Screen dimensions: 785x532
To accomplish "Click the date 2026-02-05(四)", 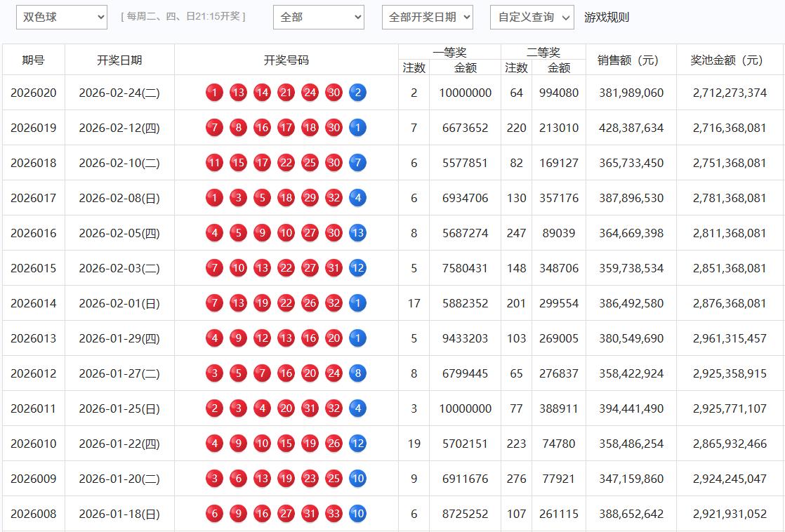I will [119, 233].
